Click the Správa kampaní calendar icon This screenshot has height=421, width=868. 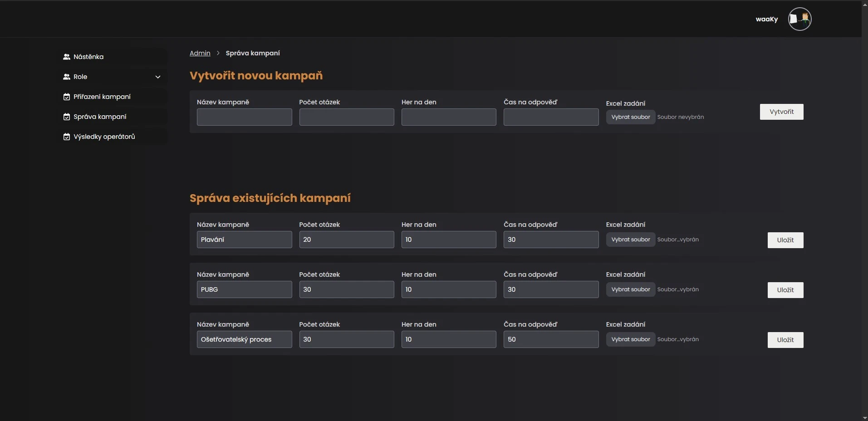67,117
